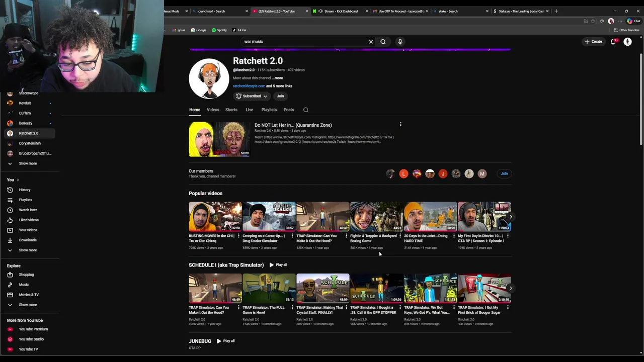
Task: Open three-dot menu for featured video
Action: tap(400, 125)
